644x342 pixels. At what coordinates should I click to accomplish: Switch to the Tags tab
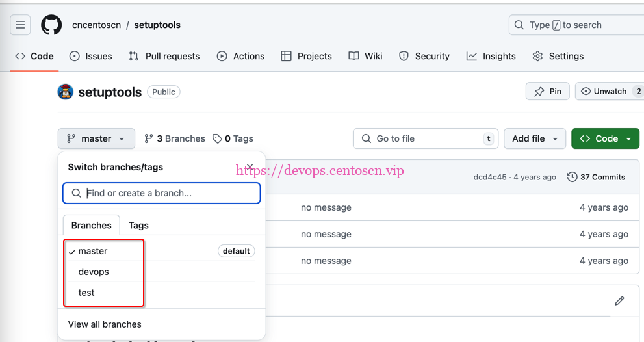click(138, 225)
